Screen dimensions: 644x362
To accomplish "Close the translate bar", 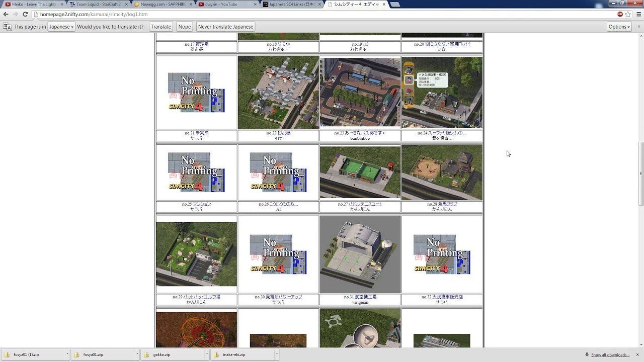I will [638, 27].
